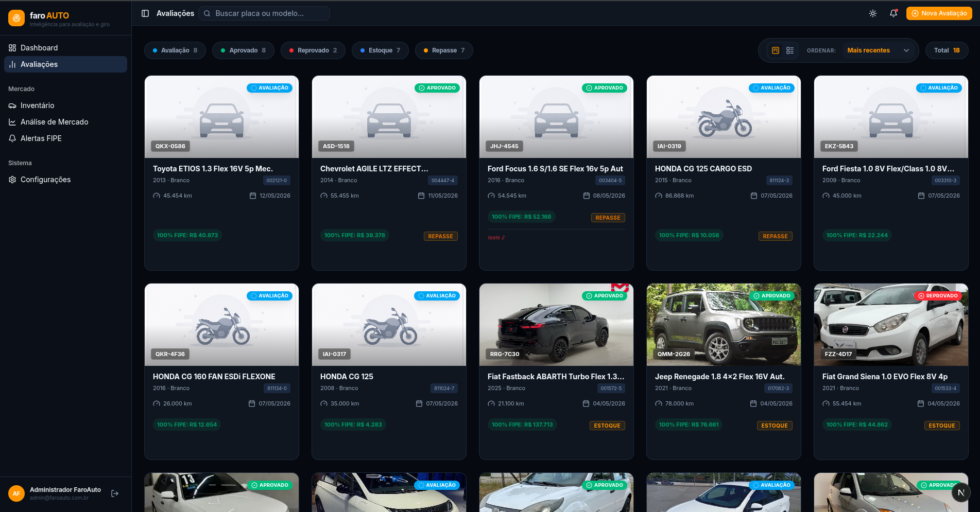Open Dashboard in the sidebar
Viewport: 980px width, 512px height.
click(x=66, y=48)
